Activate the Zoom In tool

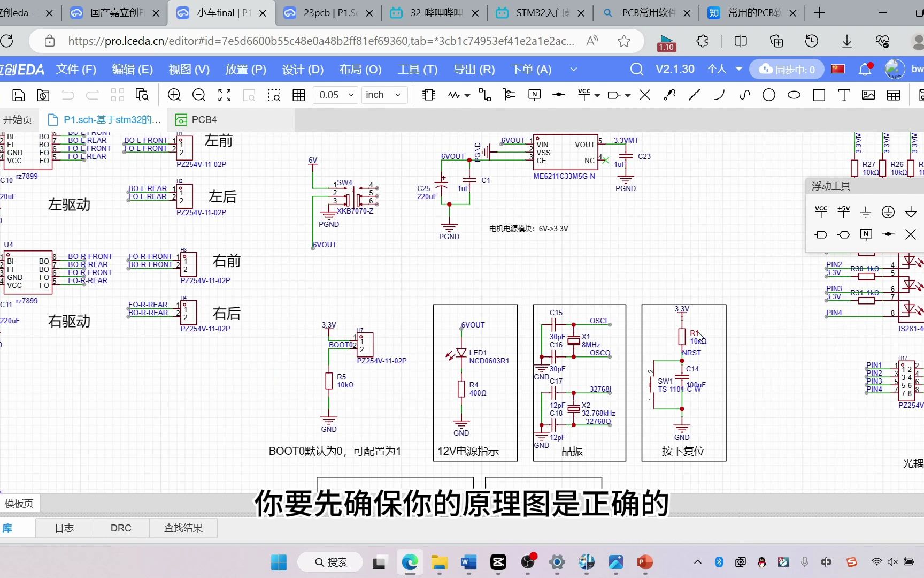(x=174, y=95)
